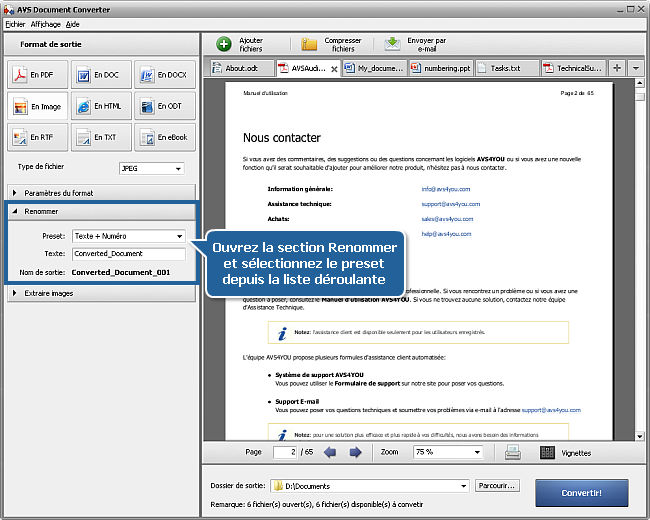Click the Parcourir... button
The width and height of the screenshot is (650, 520).
click(x=497, y=486)
